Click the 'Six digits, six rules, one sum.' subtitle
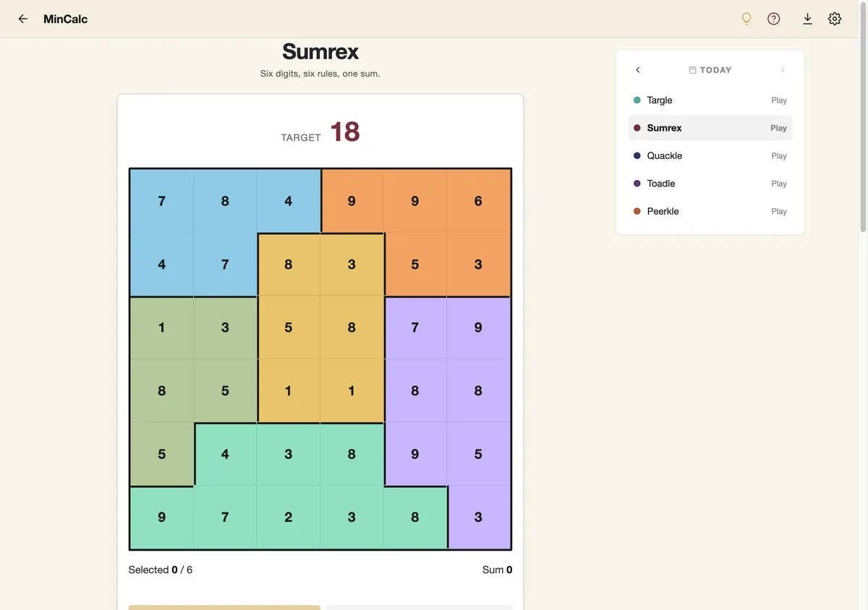868x610 pixels. pyautogui.click(x=320, y=74)
